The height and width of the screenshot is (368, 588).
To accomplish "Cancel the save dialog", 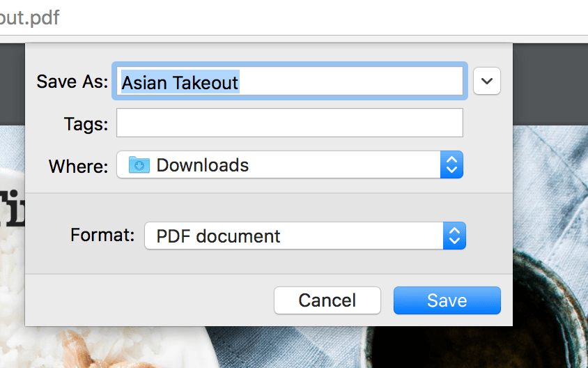I will click(x=327, y=300).
